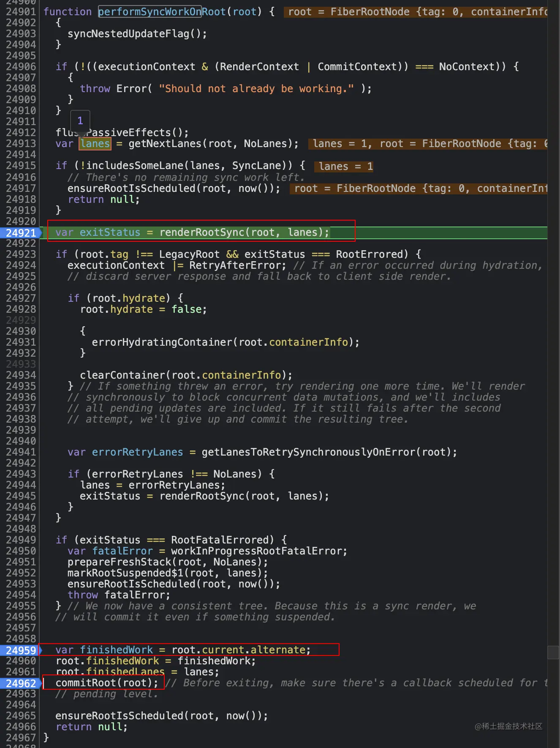Image resolution: width=560 pixels, height=748 pixels.
Task: Set a breakpoint at line 24941
Action: pyautogui.click(x=21, y=452)
